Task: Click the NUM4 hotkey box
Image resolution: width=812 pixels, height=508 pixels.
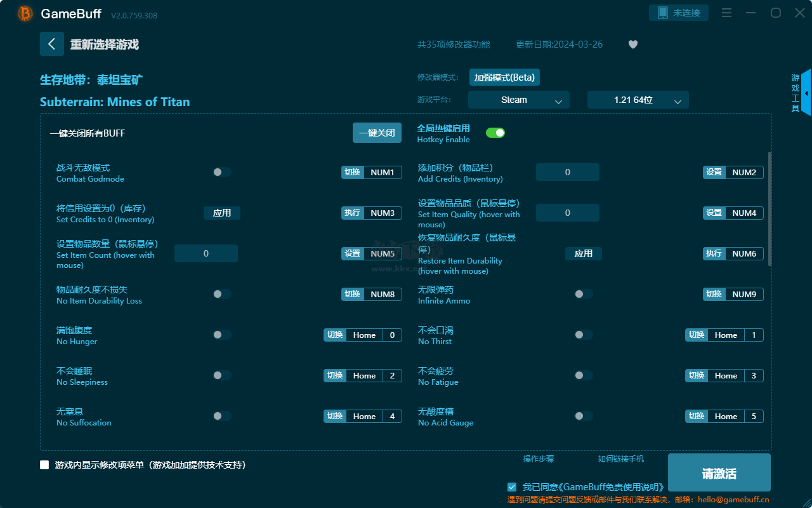Action: tap(744, 213)
